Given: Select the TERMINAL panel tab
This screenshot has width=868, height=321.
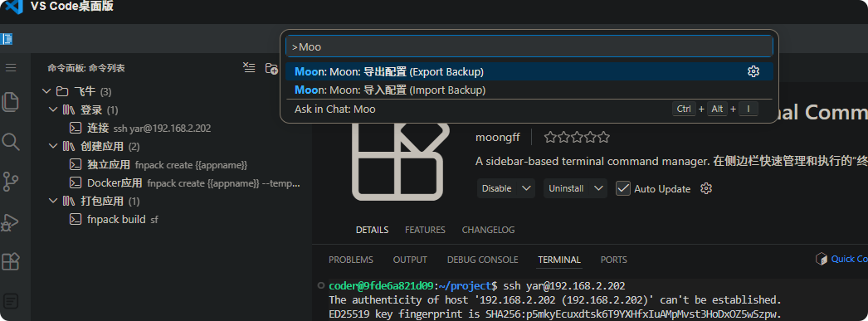Looking at the screenshot, I should click(x=559, y=260).
